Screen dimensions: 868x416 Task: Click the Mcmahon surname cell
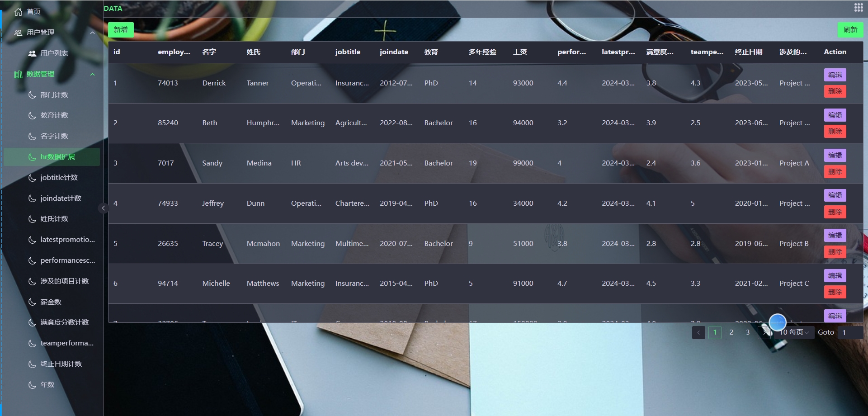[x=263, y=244]
